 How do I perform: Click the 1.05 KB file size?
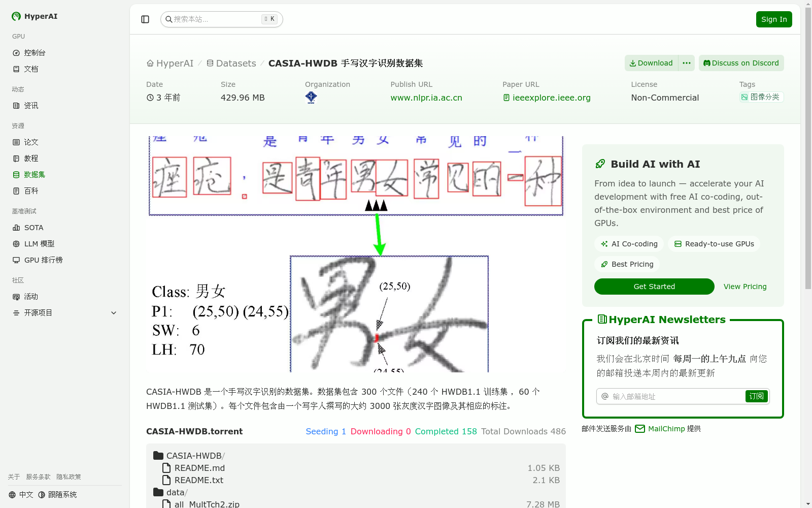pos(544,468)
